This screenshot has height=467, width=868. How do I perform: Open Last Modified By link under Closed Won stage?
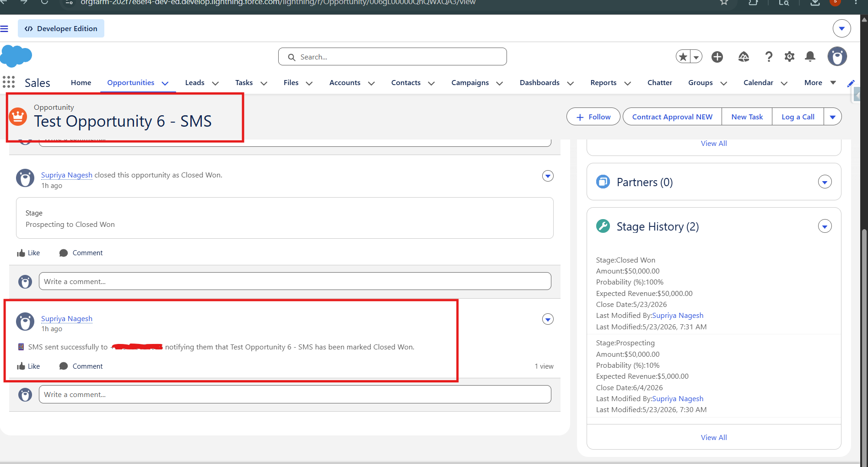pos(678,316)
